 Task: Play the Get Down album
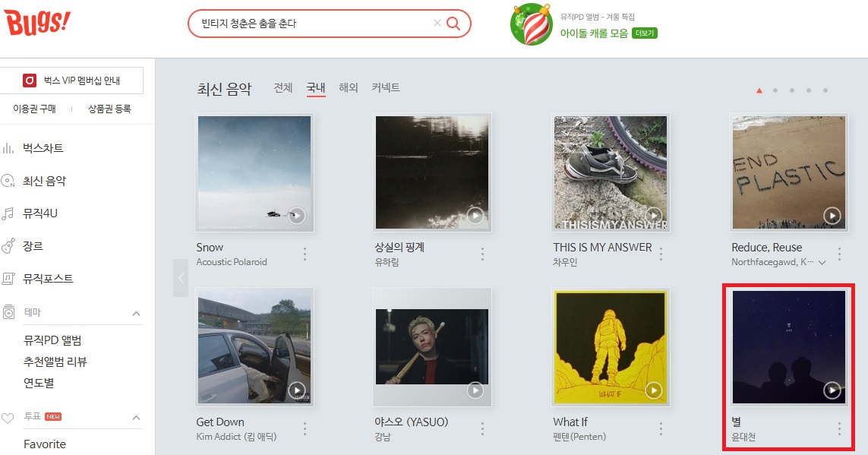(x=297, y=390)
